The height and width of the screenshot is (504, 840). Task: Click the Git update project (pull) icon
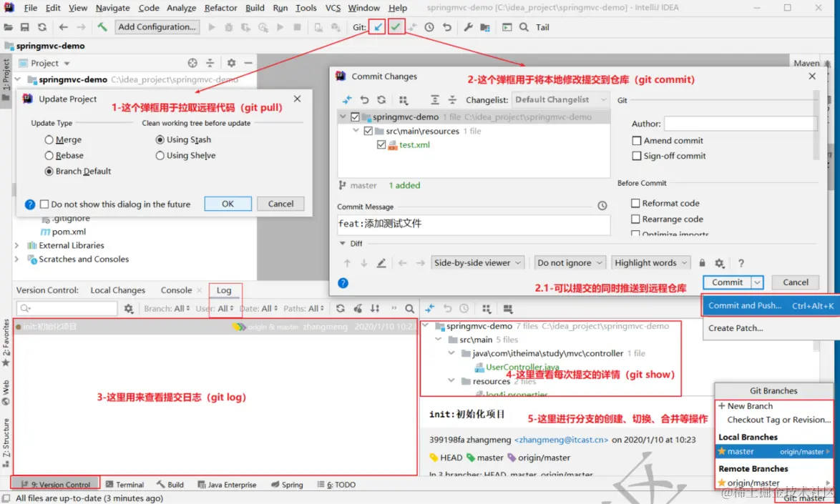[378, 26]
